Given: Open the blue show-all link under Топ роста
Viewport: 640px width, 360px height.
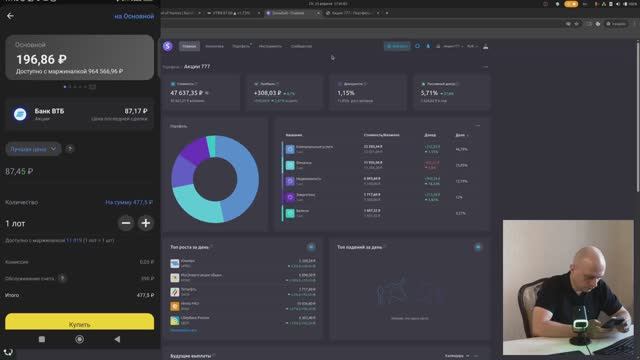Looking at the screenshot, I should point(183,330).
